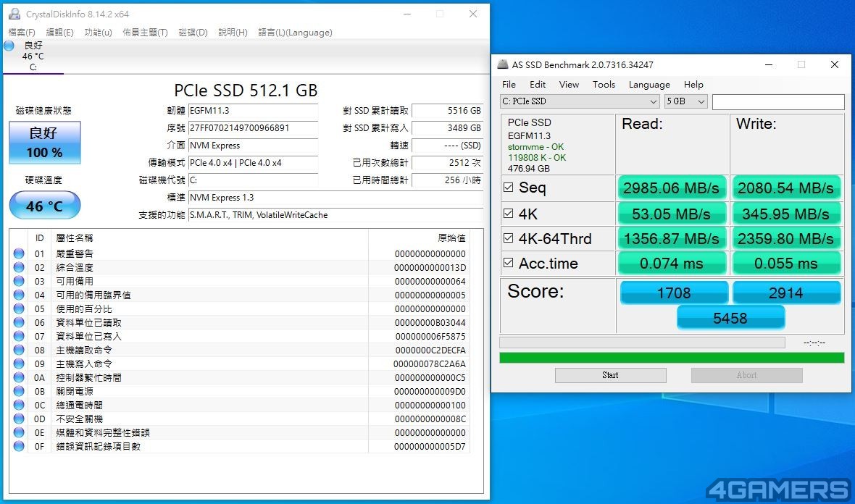Click Seq write result 2080.54 MB/s

point(786,188)
